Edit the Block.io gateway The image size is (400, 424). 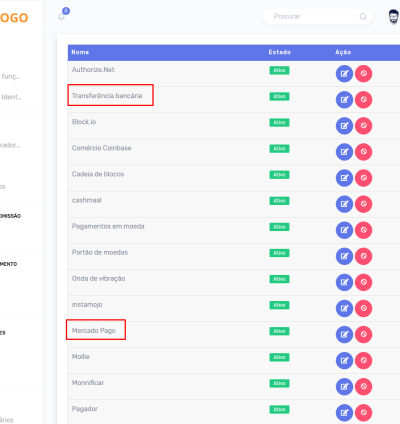coord(344,126)
